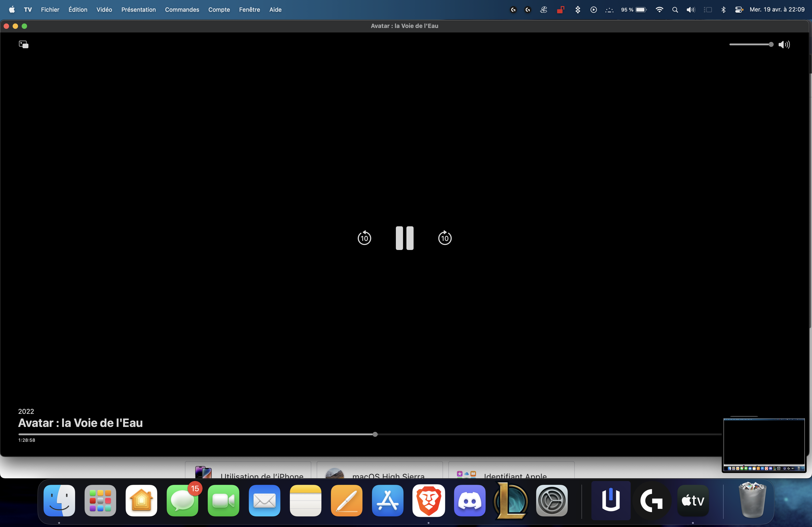This screenshot has height=527, width=812.
Task: Open the Commandes menu
Action: tap(182, 9)
